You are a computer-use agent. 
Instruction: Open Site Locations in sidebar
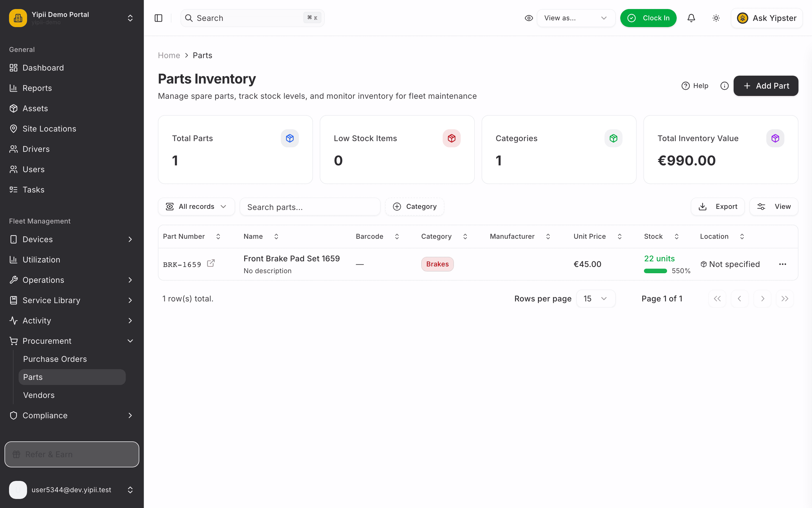[x=72, y=129]
